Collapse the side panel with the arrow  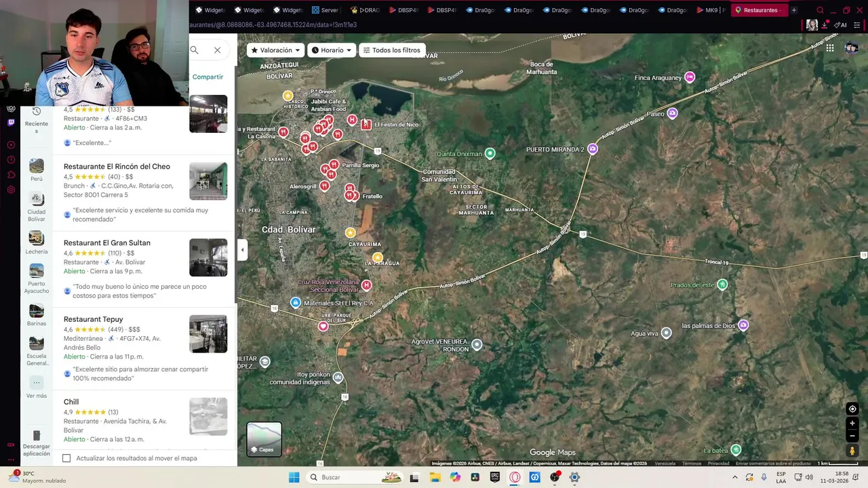(242, 249)
